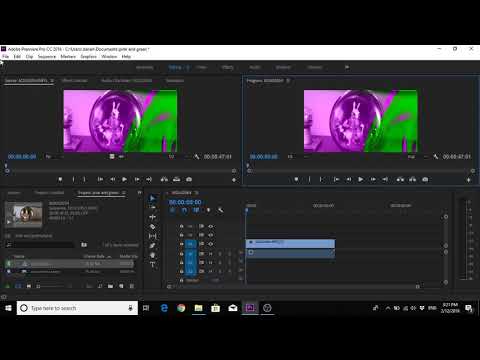Click Overwrite button in Source monitor

[176, 179]
